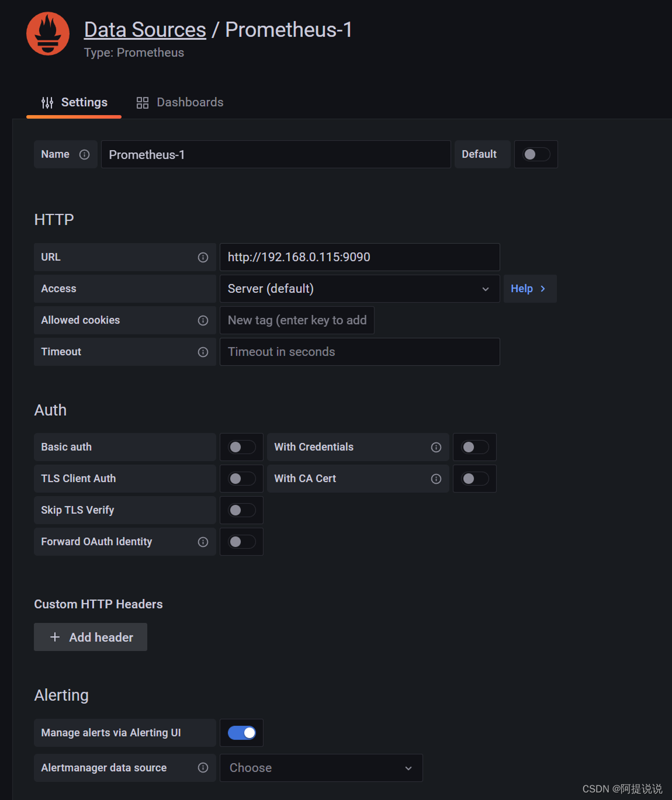This screenshot has height=800, width=672.
Task: Click the TLS Client Auth label
Action: point(78,478)
